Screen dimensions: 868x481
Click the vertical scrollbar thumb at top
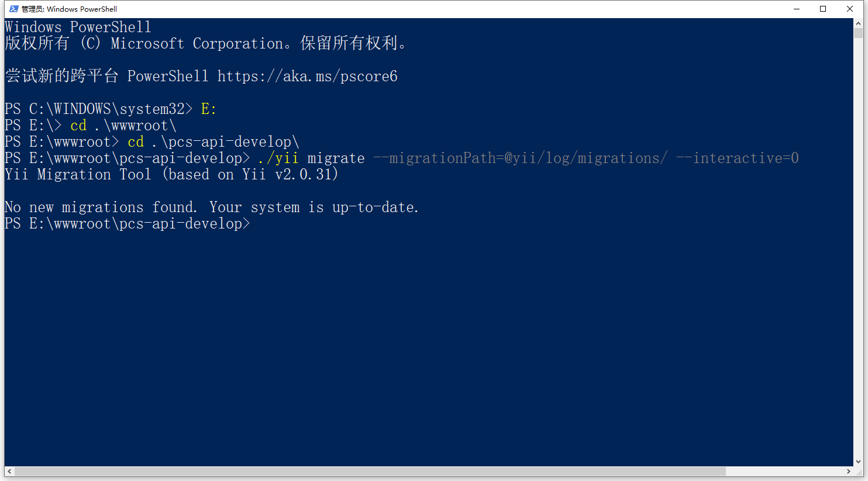[858, 33]
